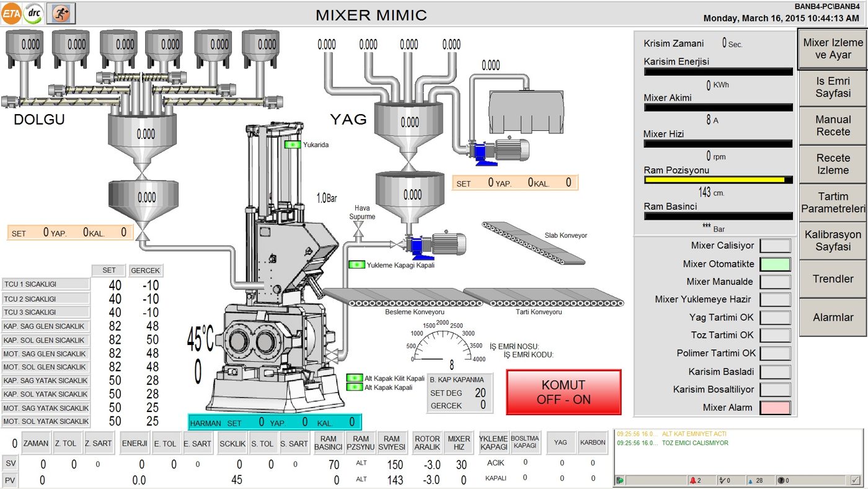
Task: Click the Recete Izleme navigation button
Action: (833, 164)
